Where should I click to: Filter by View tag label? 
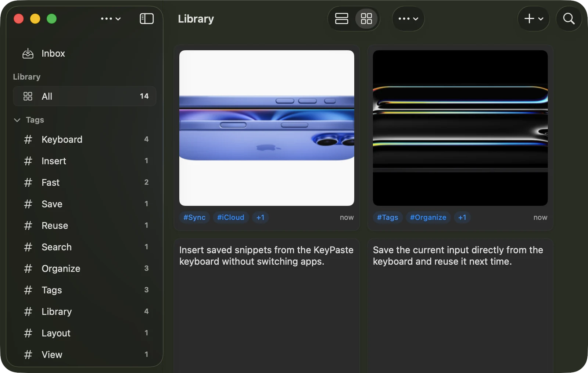[x=52, y=355]
